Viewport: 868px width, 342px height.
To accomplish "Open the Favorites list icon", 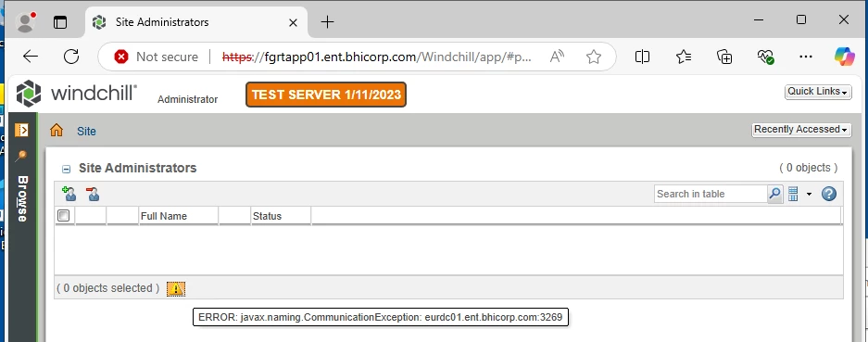I will tap(684, 56).
